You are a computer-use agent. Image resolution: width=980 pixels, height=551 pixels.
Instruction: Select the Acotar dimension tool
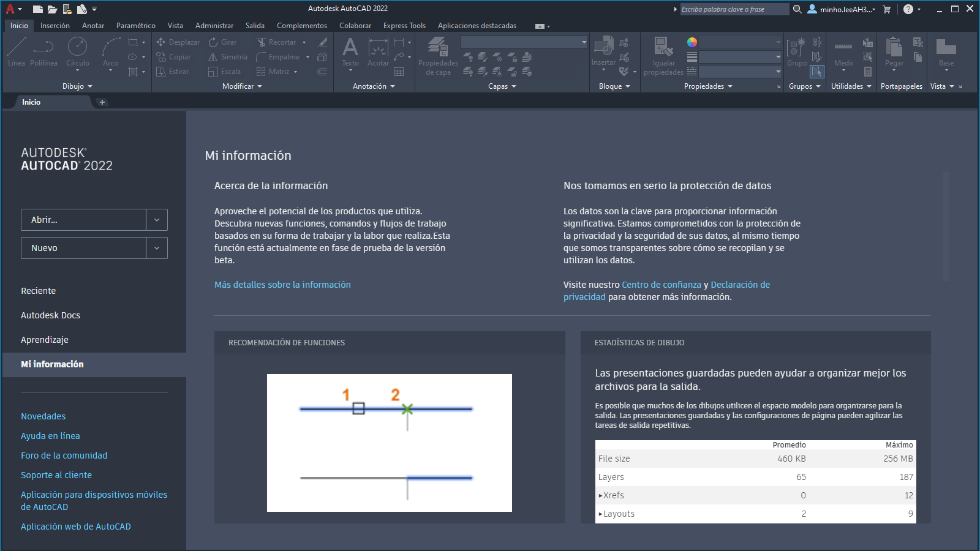click(x=378, y=51)
